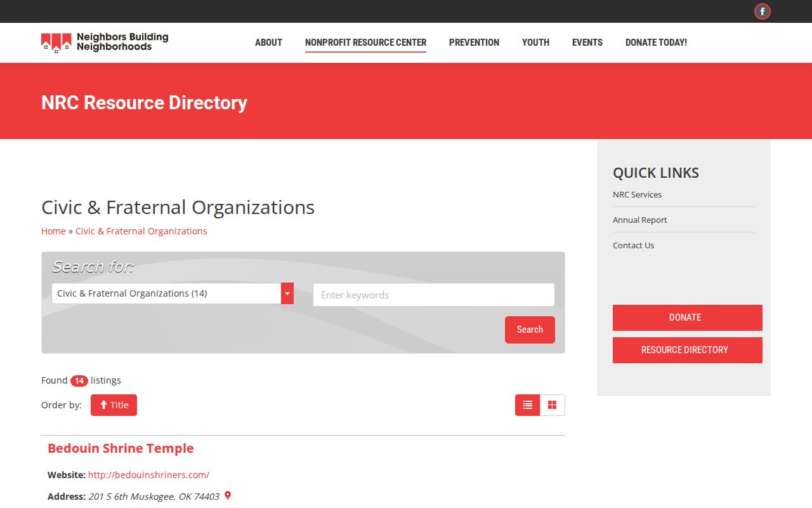The width and height of the screenshot is (812, 508).
Task: Click the Search button
Action: pyautogui.click(x=530, y=330)
